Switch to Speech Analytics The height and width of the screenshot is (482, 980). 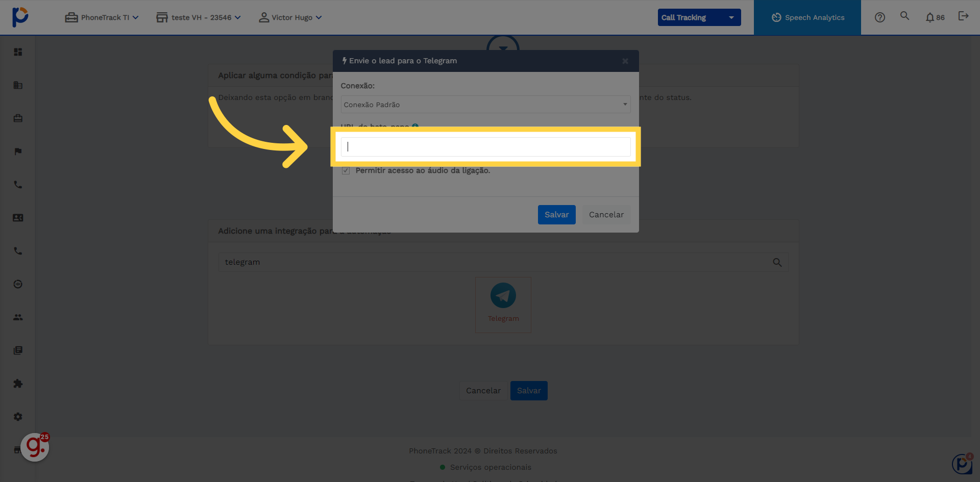point(807,17)
